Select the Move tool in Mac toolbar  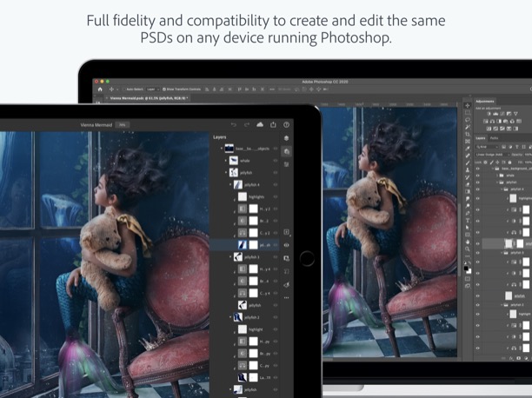(x=468, y=105)
